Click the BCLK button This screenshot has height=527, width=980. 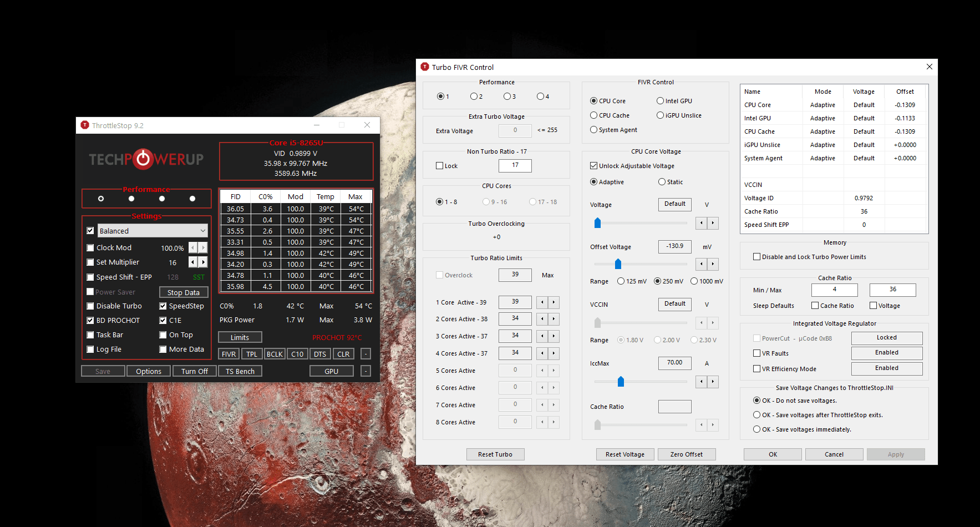point(275,354)
